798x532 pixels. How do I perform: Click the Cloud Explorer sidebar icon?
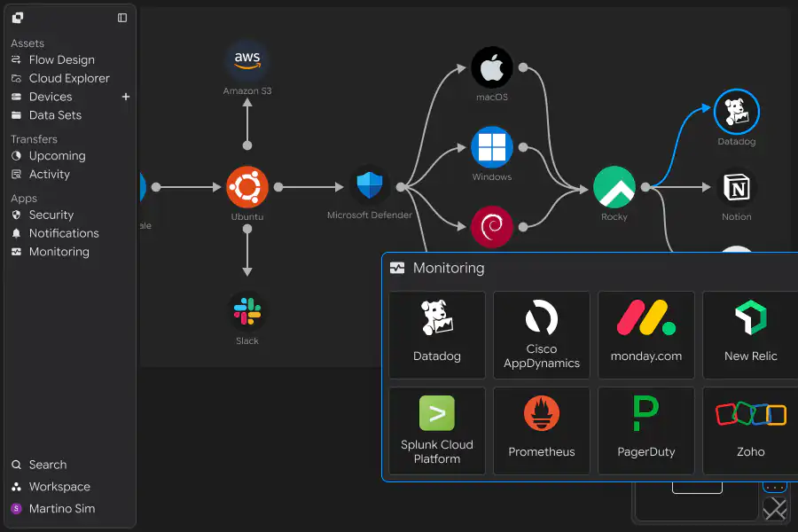point(16,78)
